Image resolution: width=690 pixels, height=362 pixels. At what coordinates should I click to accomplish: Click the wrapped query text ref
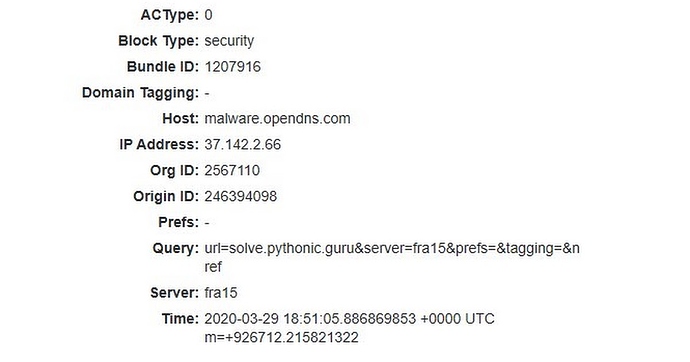tap(213, 267)
